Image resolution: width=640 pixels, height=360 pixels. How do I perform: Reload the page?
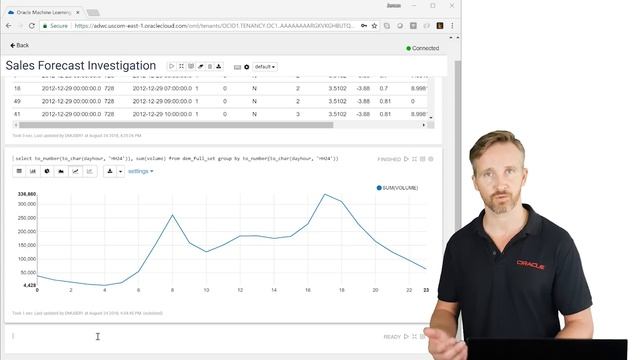click(32, 26)
